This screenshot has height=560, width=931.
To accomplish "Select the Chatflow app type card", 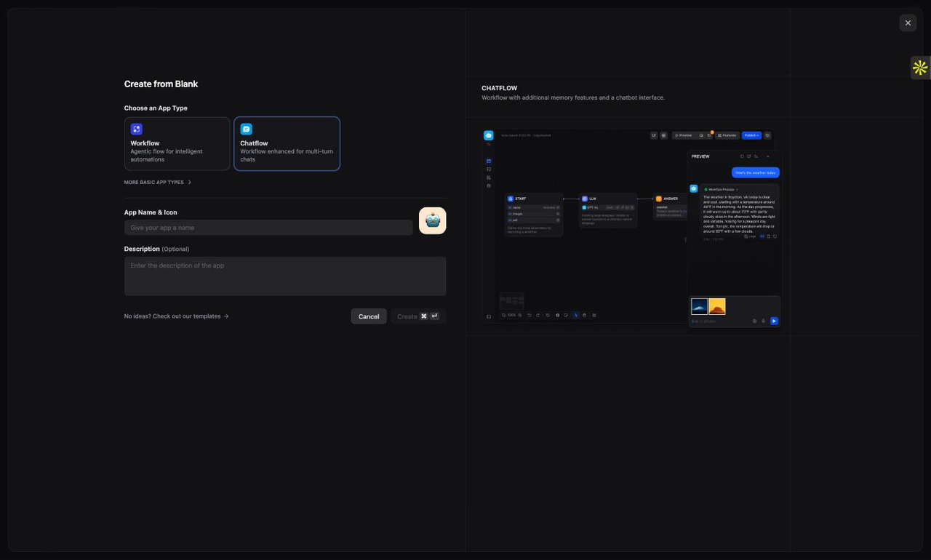I will click(287, 144).
